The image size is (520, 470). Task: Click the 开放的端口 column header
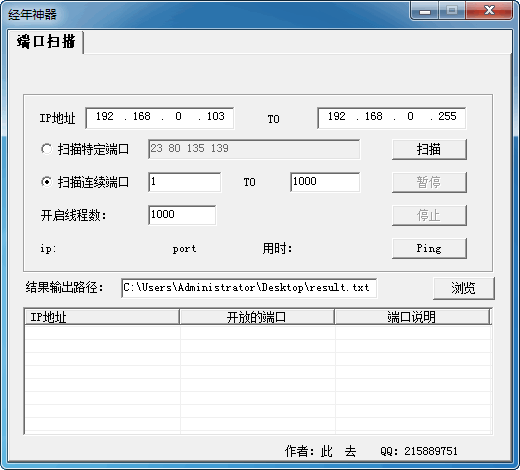(x=257, y=317)
